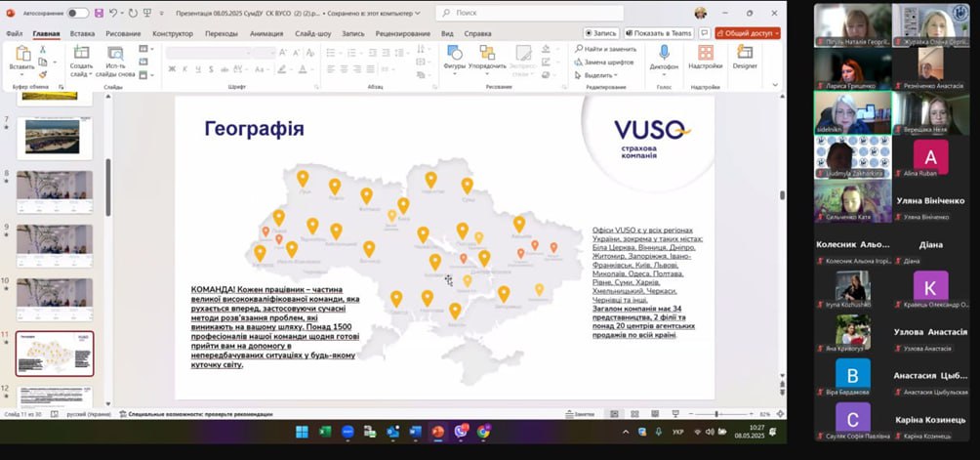Click the text highlight color pen
The height and width of the screenshot is (460, 980).
[282, 69]
